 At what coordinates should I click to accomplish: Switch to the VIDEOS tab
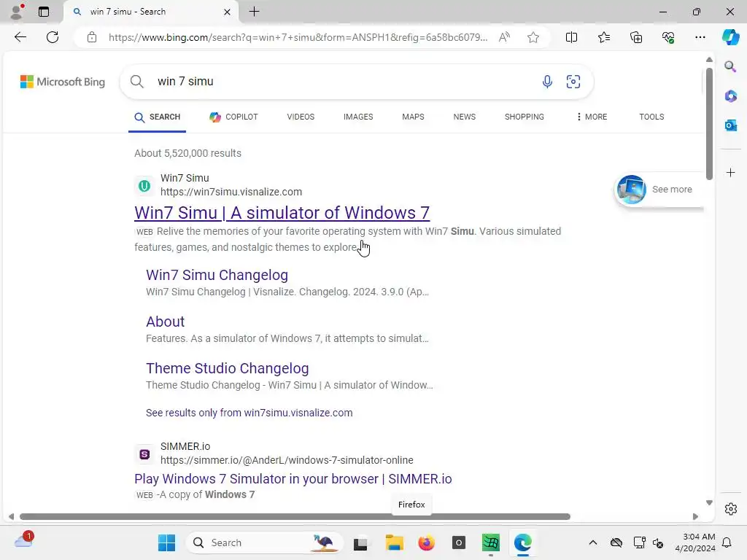(301, 117)
